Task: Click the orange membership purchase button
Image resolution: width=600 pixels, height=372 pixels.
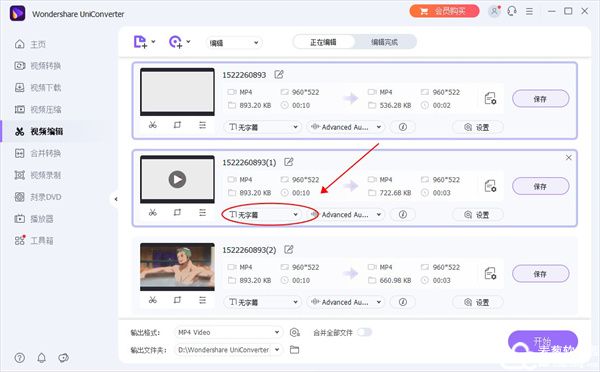Action: pyautogui.click(x=444, y=11)
